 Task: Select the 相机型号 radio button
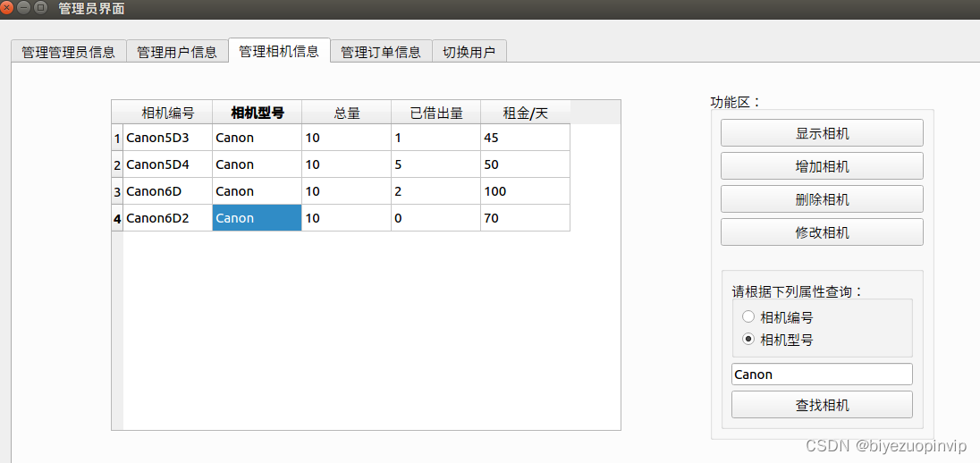(x=748, y=340)
